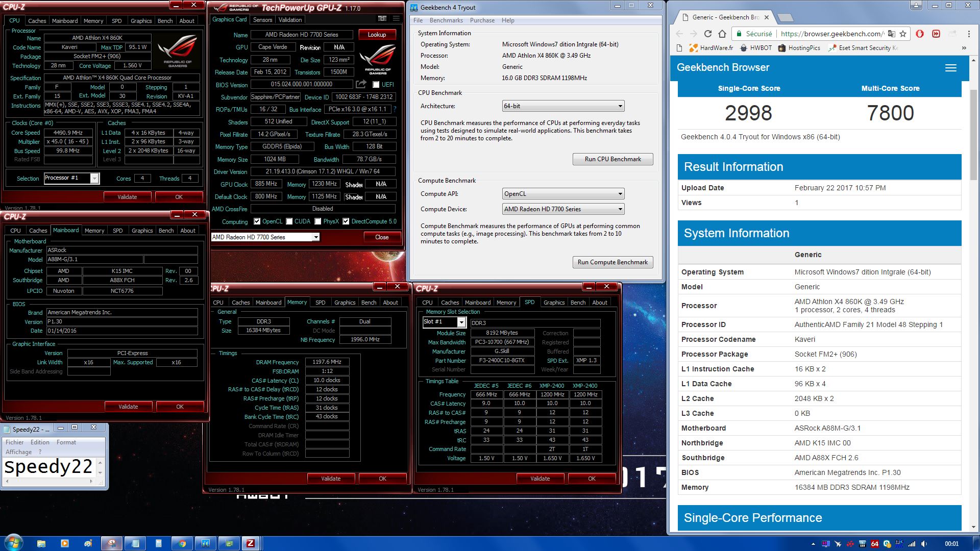Show hidden bookmarks chevron
Screen dimensions: 980x551
(x=964, y=48)
